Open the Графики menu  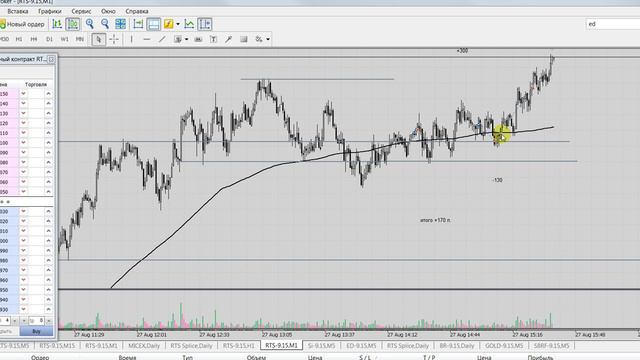tap(50, 11)
